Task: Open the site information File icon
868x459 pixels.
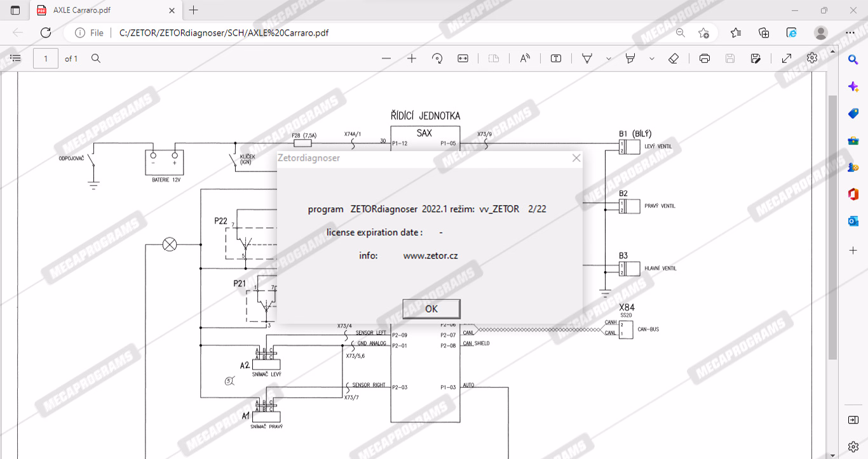Action: pos(89,33)
